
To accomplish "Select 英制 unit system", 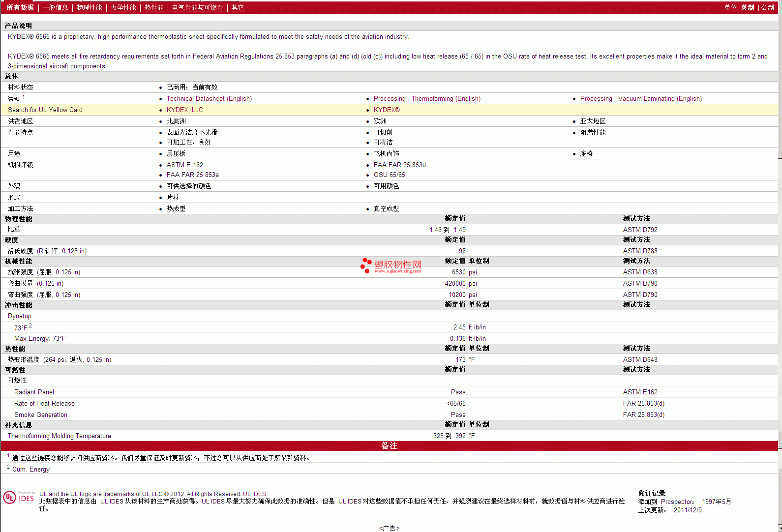I will (x=748, y=8).
